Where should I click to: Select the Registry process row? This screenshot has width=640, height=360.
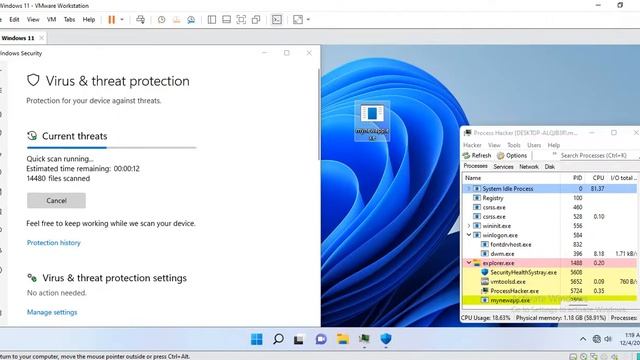(549, 198)
